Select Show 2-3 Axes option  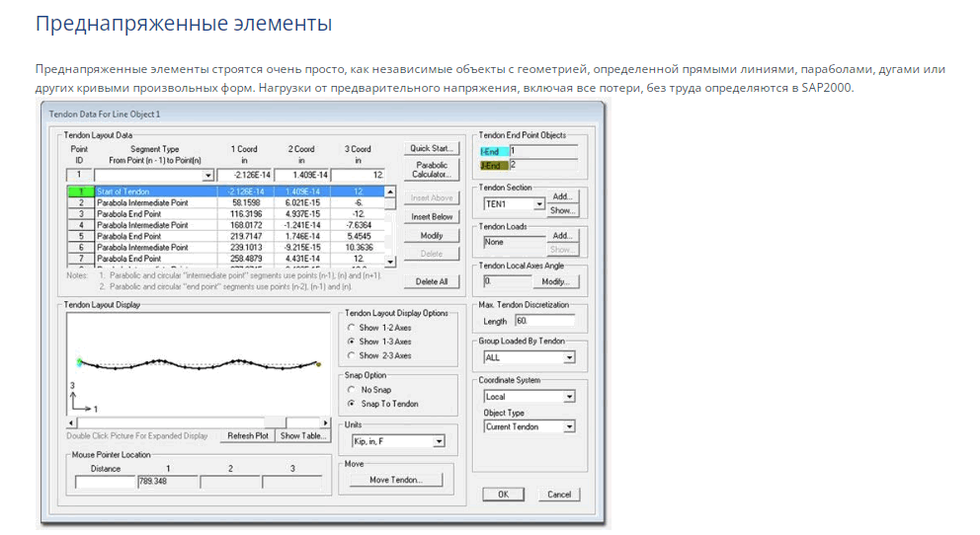[x=350, y=355]
